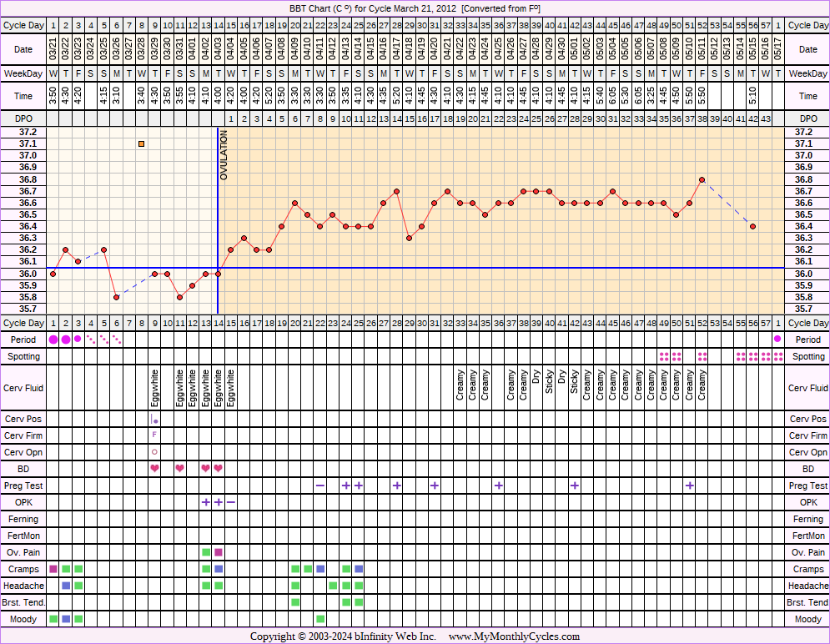Screen dimensions: 830x644
Task: Click the blue Headache square on cycle day 2
Action: pos(66,586)
